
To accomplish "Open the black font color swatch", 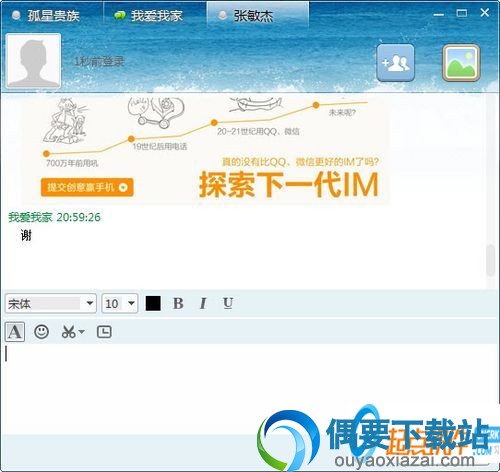I will pyautogui.click(x=153, y=303).
